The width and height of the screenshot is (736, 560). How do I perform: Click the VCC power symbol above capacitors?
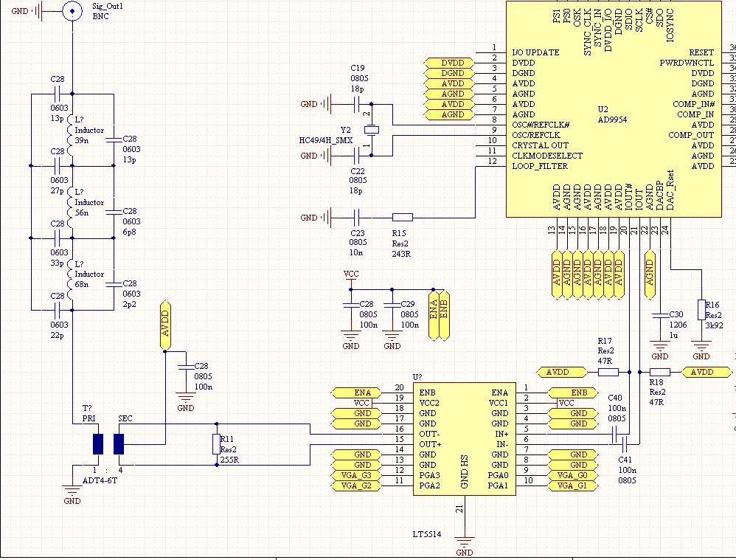(x=352, y=274)
